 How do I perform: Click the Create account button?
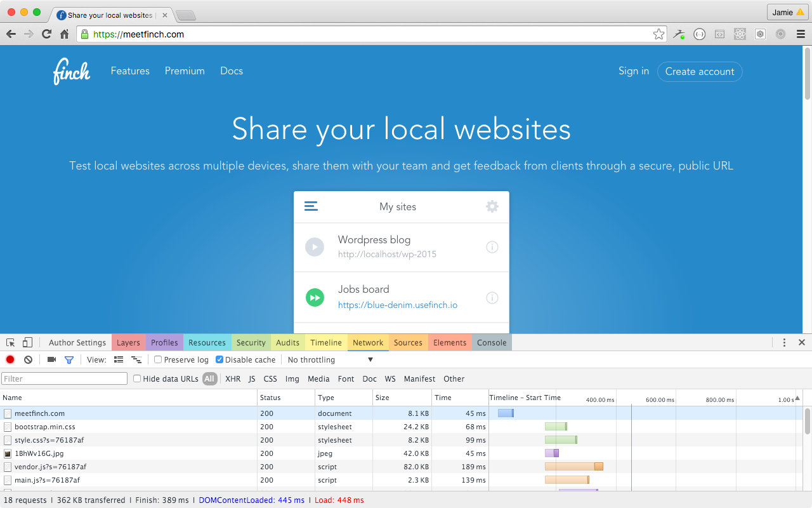coord(700,71)
